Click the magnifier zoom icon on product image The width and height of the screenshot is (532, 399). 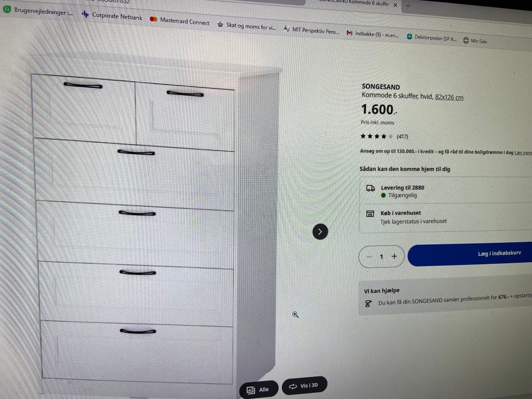[x=295, y=315]
